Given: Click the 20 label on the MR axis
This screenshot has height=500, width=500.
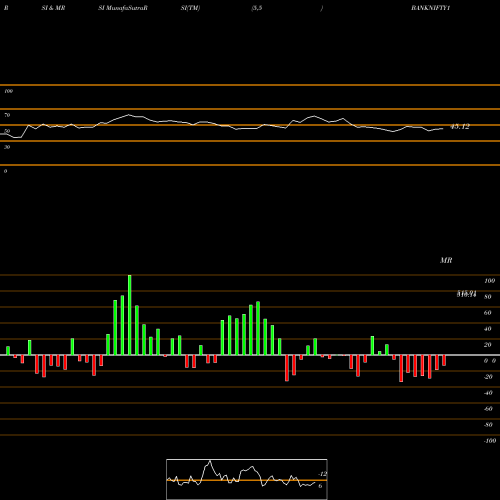Looking at the screenshot, I should (488, 345).
